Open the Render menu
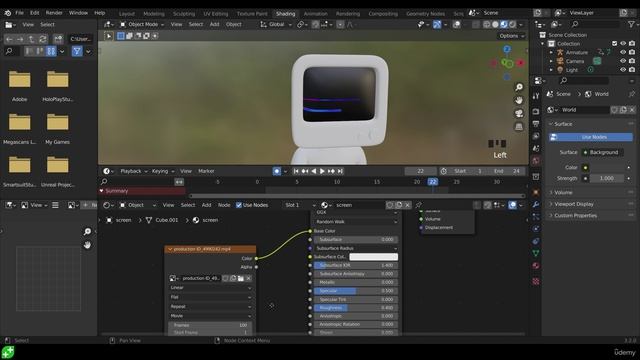Screen dimensions: 640x360 pos(54,13)
